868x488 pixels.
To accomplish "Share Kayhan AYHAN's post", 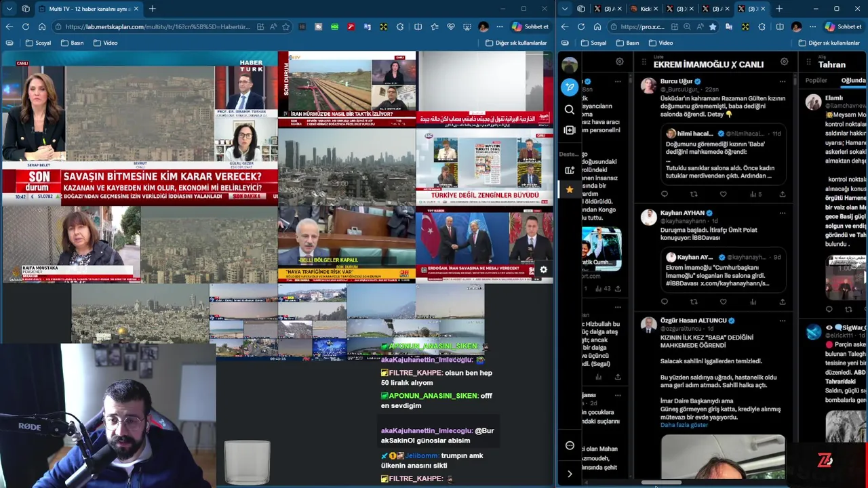I will [782, 302].
